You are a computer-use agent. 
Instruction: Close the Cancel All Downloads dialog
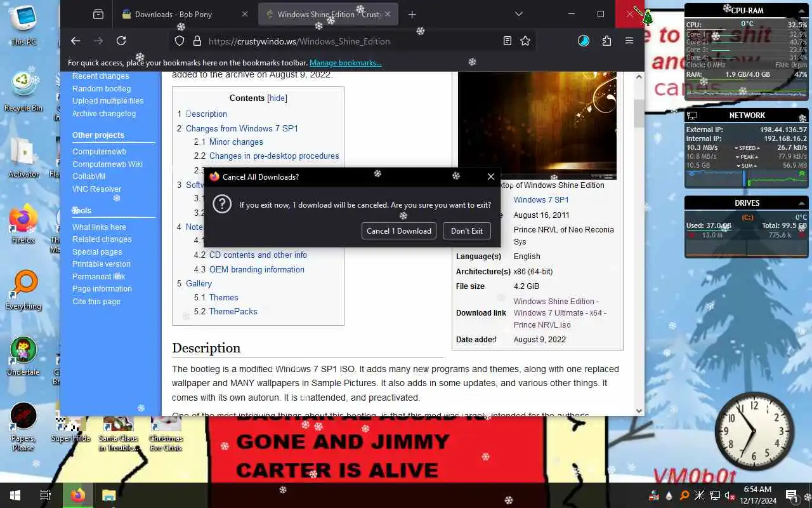click(490, 177)
